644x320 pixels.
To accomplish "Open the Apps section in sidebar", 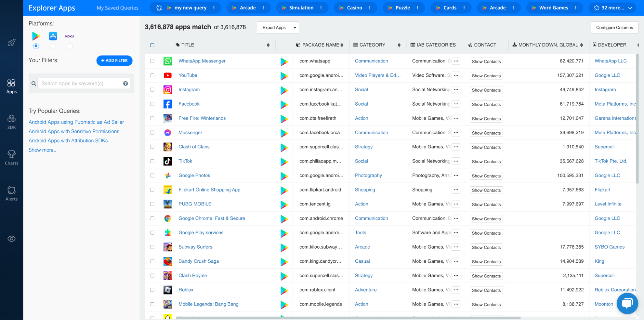I will pos(11,86).
